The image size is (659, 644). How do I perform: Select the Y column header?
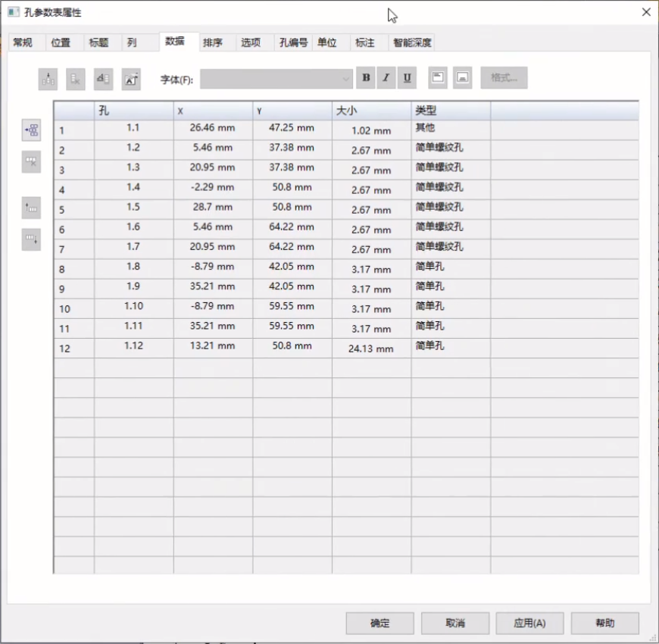(x=292, y=111)
